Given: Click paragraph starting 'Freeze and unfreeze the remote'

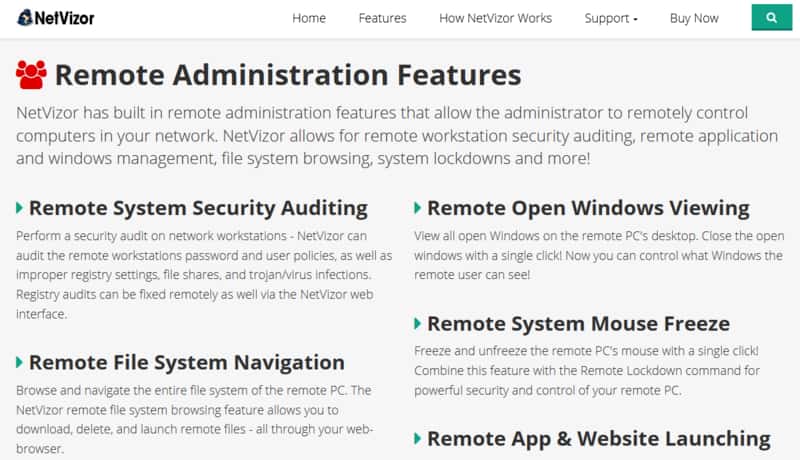Looking at the screenshot, I should tap(587, 371).
